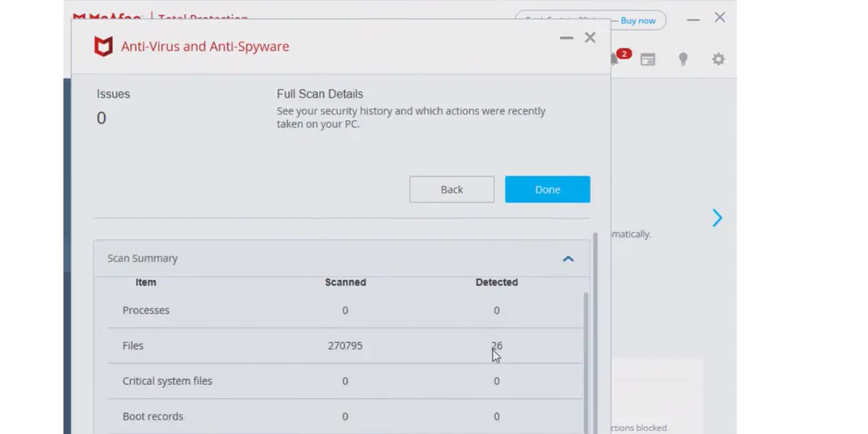
Task: Click the Done button
Action: click(548, 190)
